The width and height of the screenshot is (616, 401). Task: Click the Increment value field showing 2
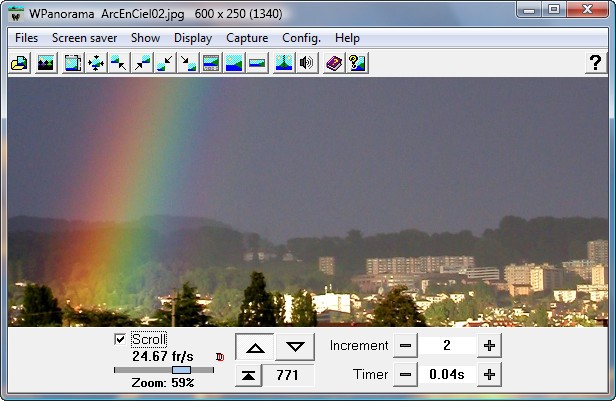[x=447, y=346]
